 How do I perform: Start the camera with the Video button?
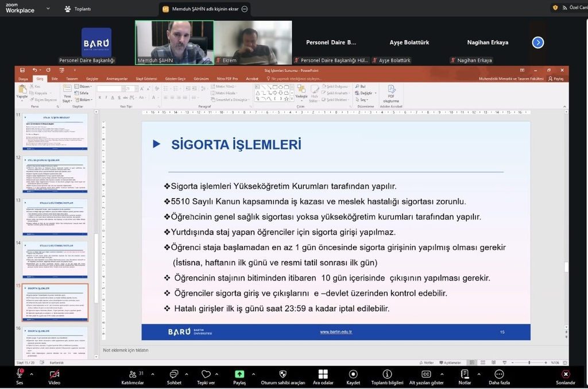pos(54,374)
